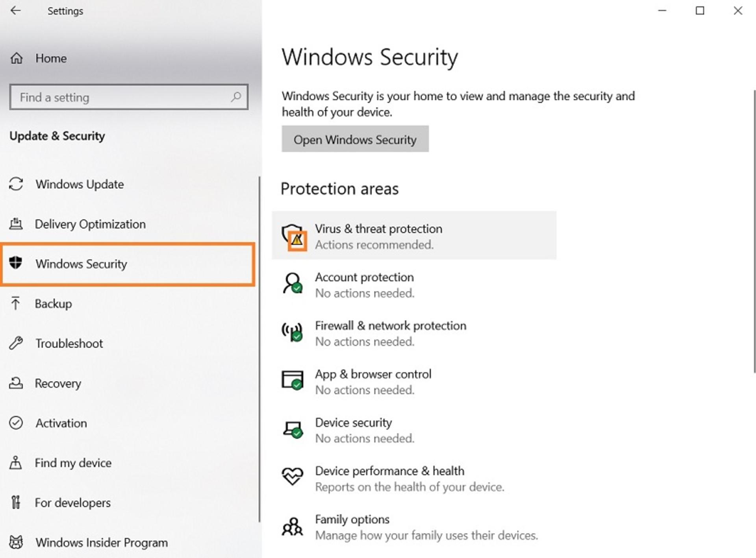Screen dimensions: 756x558
Task: Click the search magnifier icon in Find a setting
Action: click(x=236, y=97)
